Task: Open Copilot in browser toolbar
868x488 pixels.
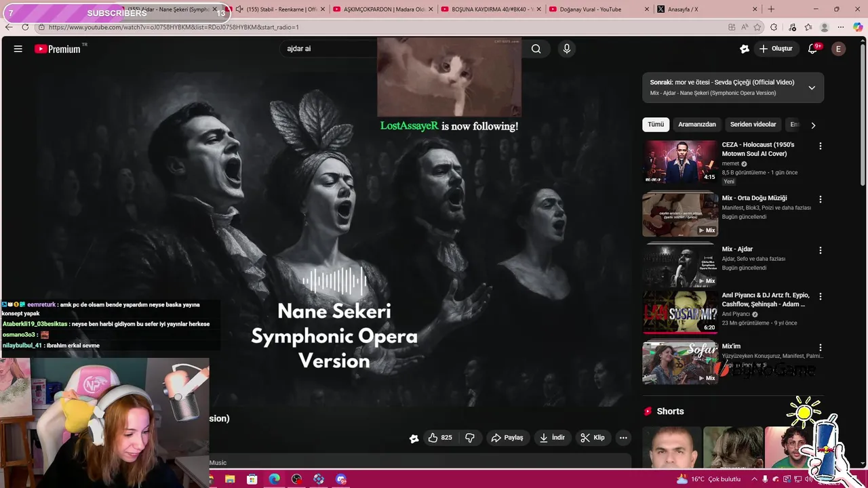Action: (x=858, y=27)
